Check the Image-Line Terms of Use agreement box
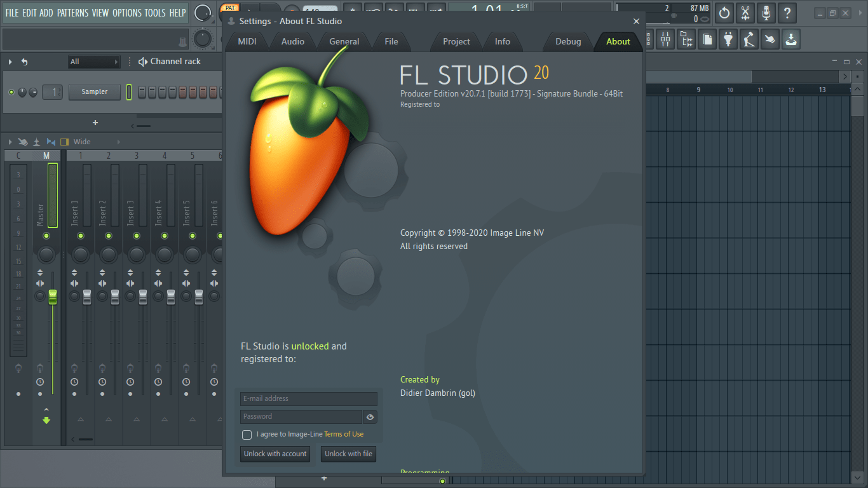This screenshot has height=488, width=868. coord(247,435)
